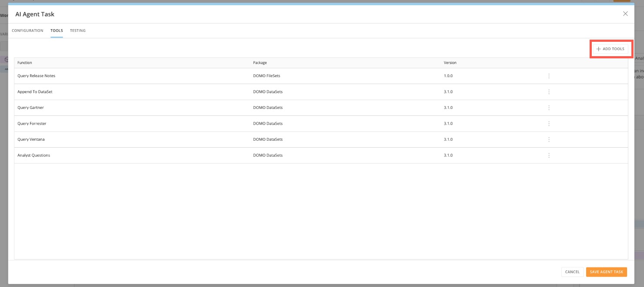Image resolution: width=644 pixels, height=287 pixels.
Task: Cancel the agent task changes
Action: [572, 272]
